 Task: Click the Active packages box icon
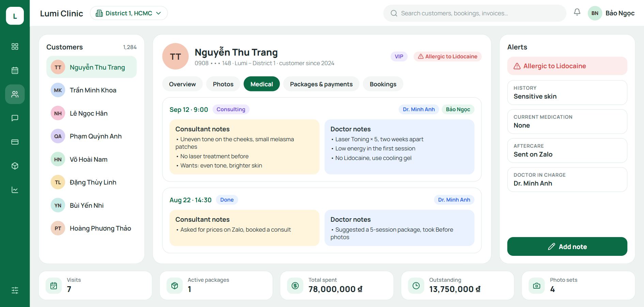(x=174, y=286)
